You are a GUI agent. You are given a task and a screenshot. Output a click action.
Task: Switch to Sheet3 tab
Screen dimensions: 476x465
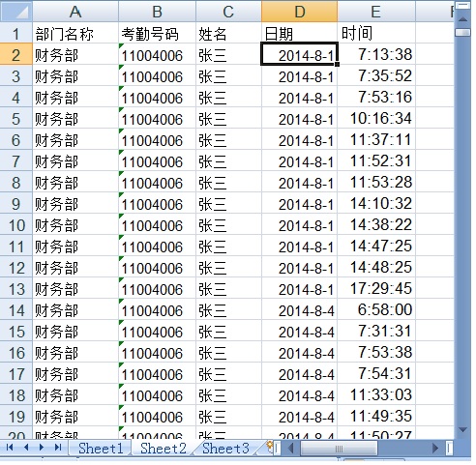click(x=225, y=449)
